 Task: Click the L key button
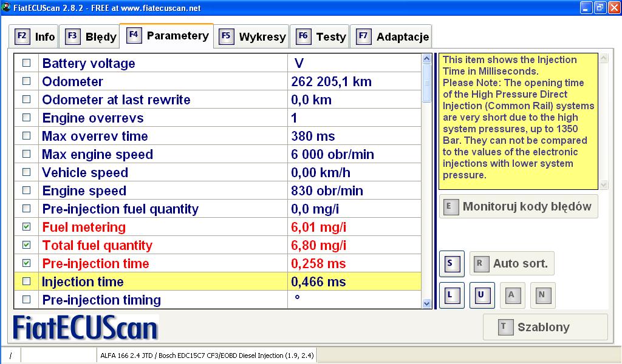(x=451, y=295)
